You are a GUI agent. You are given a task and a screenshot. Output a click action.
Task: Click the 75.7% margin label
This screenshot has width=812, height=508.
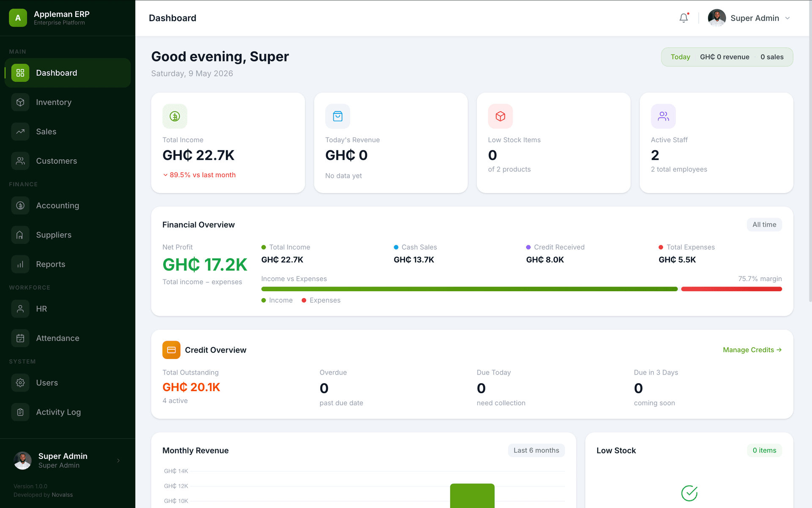(x=760, y=279)
